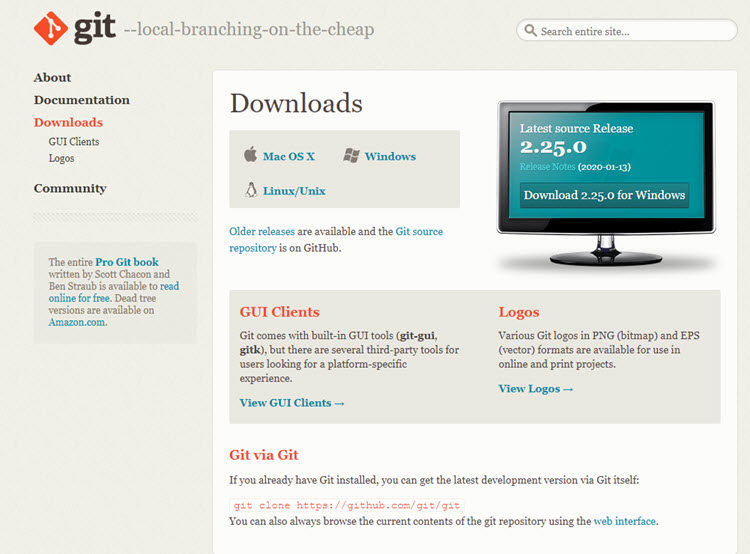Click the 2.25.0 version number
Viewport: 750px width, 554px height.
pyautogui.click(x=553, y=147)
